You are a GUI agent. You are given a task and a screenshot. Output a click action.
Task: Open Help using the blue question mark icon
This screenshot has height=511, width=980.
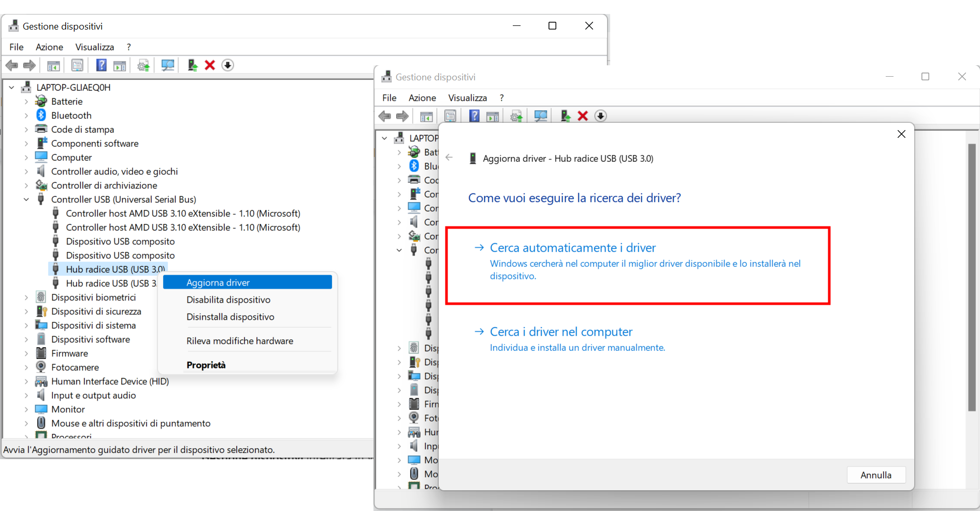click(100, 65)
